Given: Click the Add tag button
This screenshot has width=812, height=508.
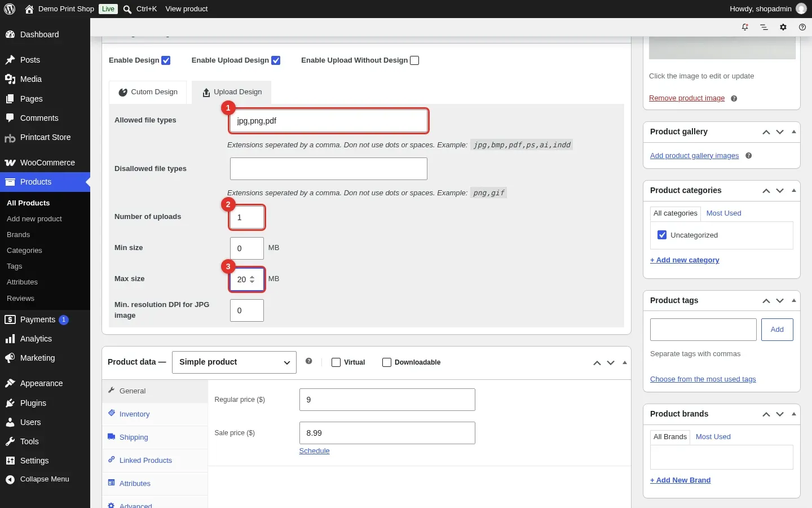Looking at the screenshot, I should coord(777,330).
